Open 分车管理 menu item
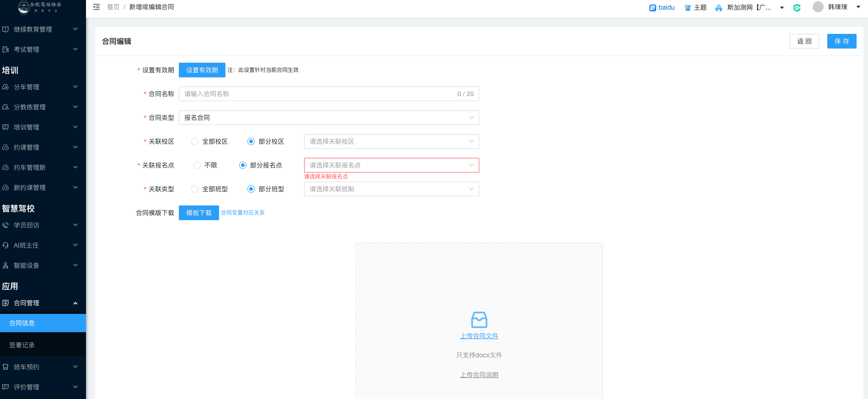 (43, 87)
